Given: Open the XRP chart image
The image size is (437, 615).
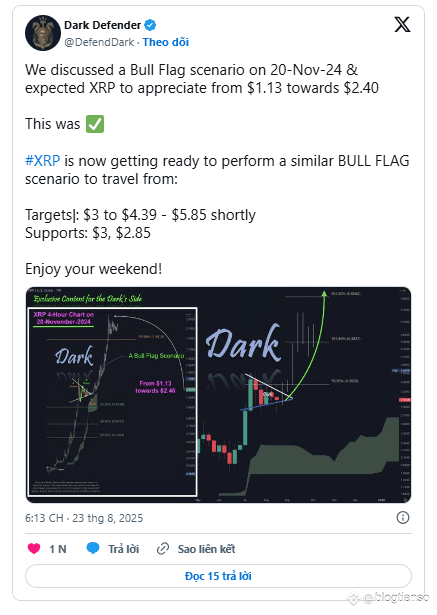Looking at the screenshot, I should click(x=218, y=395).
